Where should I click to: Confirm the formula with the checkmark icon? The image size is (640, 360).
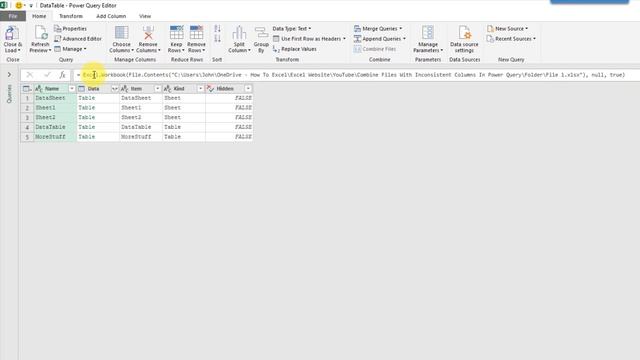47,75
